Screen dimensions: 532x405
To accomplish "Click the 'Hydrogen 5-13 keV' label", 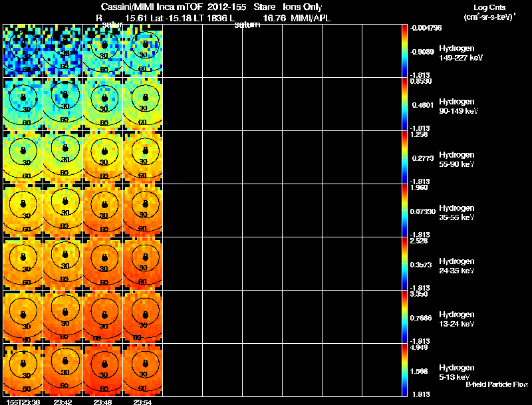I will pyautogui.click(x=457, y=372).
